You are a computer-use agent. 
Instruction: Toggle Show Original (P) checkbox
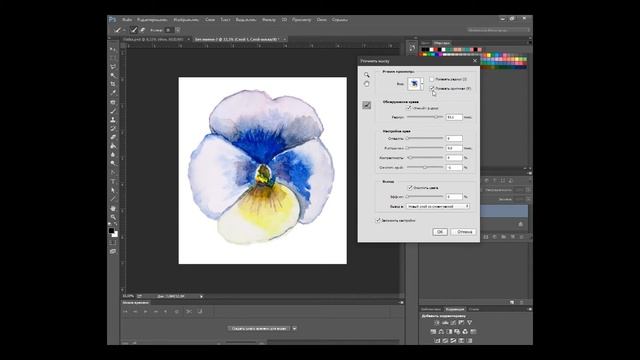pos(432,88)
